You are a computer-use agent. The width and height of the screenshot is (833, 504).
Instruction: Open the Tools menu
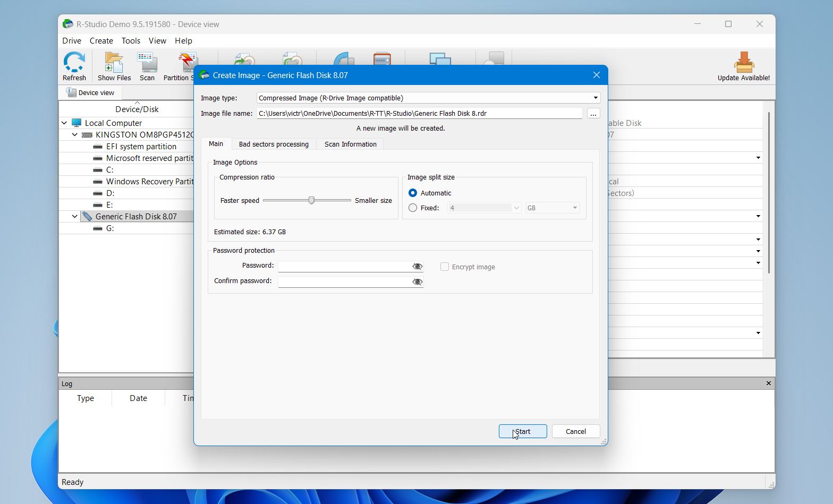click(x=131, y=40)
